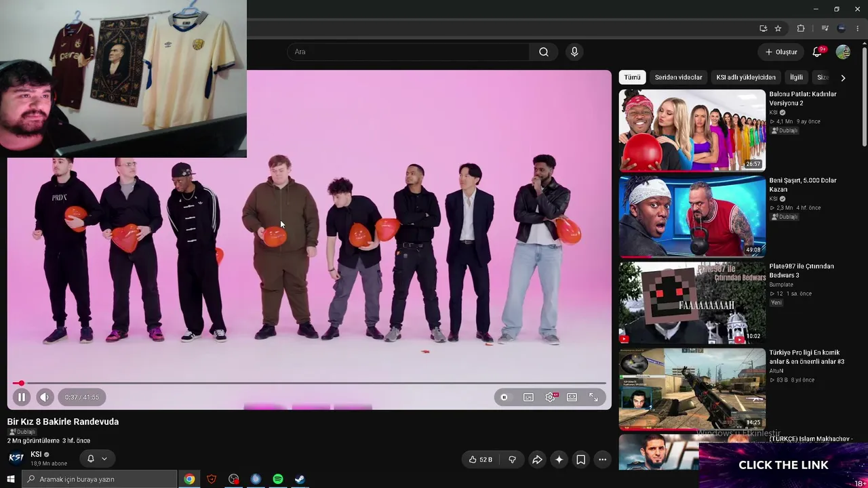Viewport: 868px width, 488px height.
Task: Mute the video using the speaker icon
Action: pyautogui.click(x=44, y=397)
